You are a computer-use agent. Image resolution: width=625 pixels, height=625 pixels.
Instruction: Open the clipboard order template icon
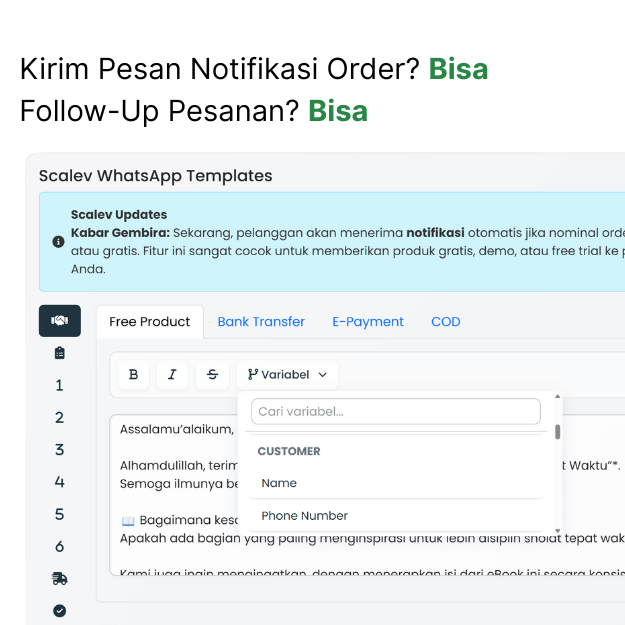coord(59,353)
